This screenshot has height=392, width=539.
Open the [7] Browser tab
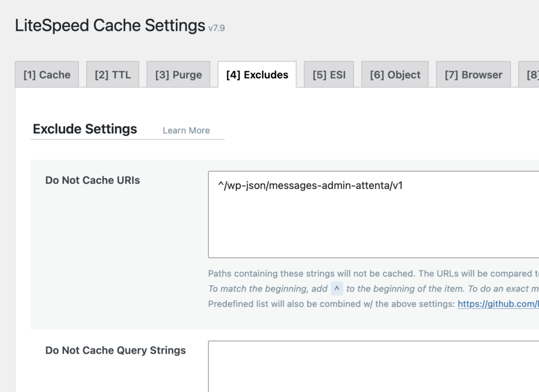[x=473, y=75]
